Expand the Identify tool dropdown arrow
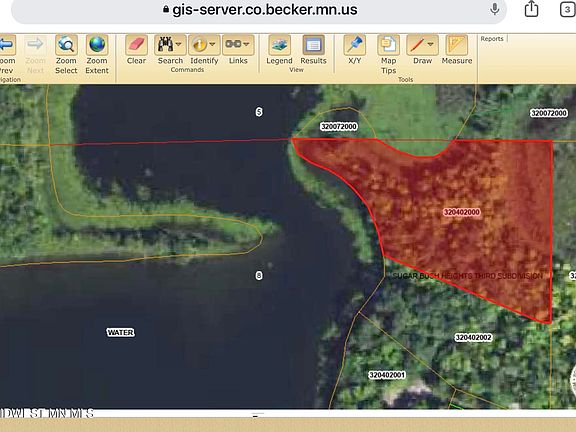The height and width of the screenshot is (432, 576). click(212, 44)
